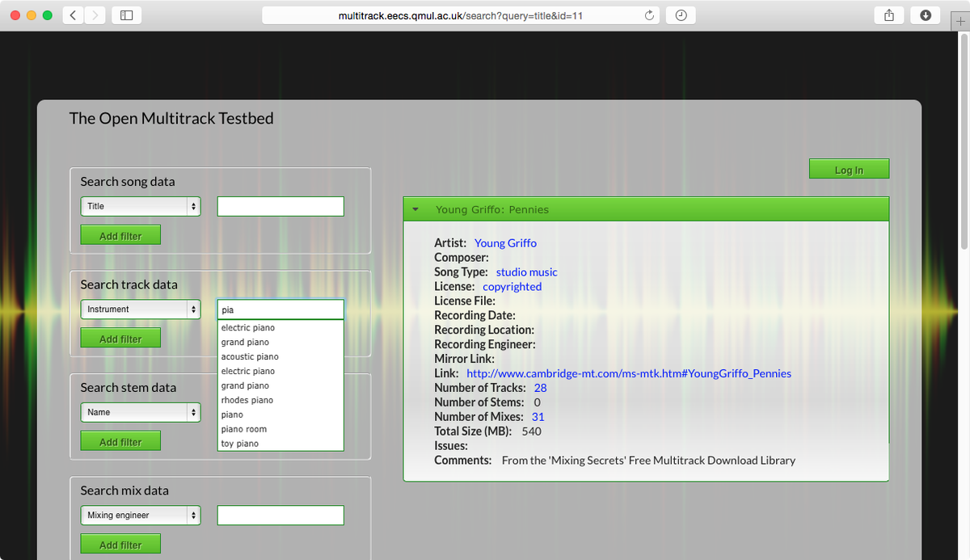The image size is (970, 560).
Task: Click Add filter under Search mix data
Action: coord(120,545)
